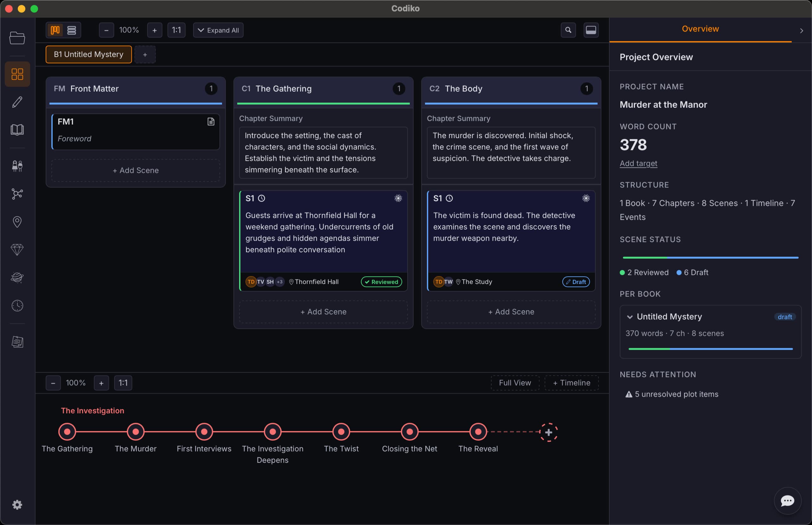The image size is (812, 525).
Task: Open the Locations pin icon in sidebar
Action: pyautogui.click(x=17, y=222)
